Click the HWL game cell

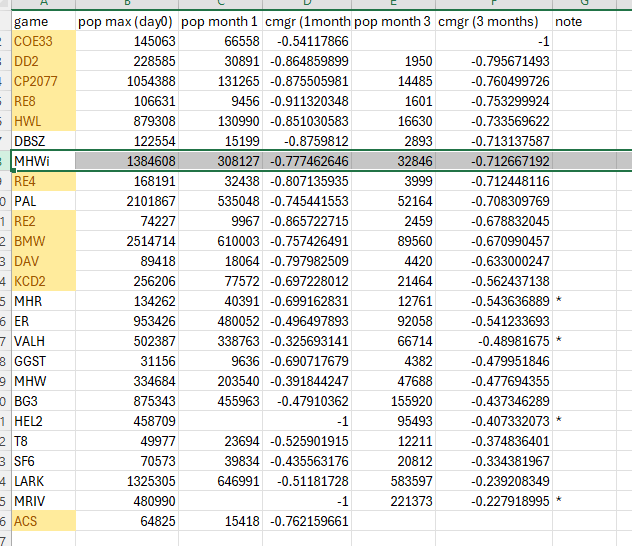pyautogui.click(x=44, y=121)
